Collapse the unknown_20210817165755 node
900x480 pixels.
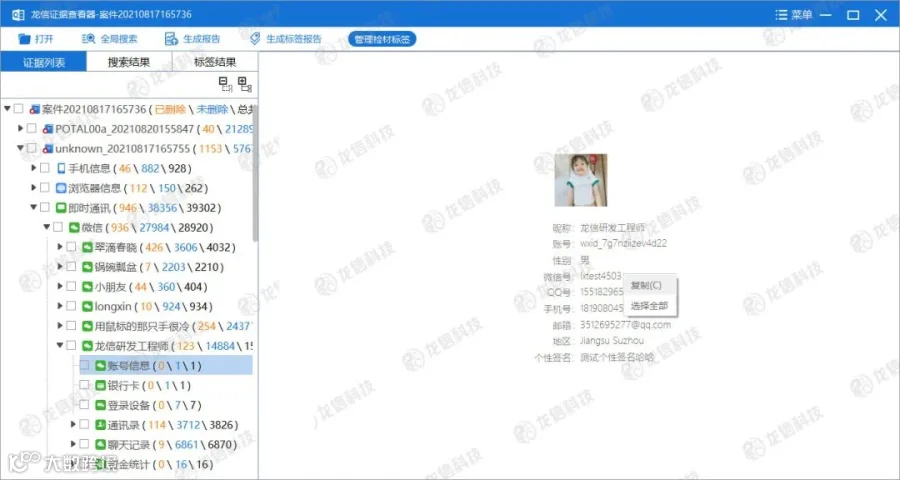click(21, 148)
